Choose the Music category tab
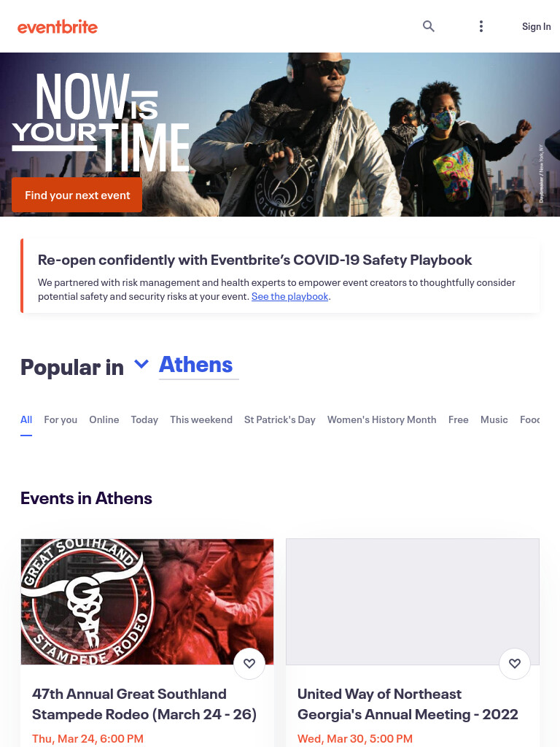The width and height of the screenshot is (560, 747). coord(494,419)
